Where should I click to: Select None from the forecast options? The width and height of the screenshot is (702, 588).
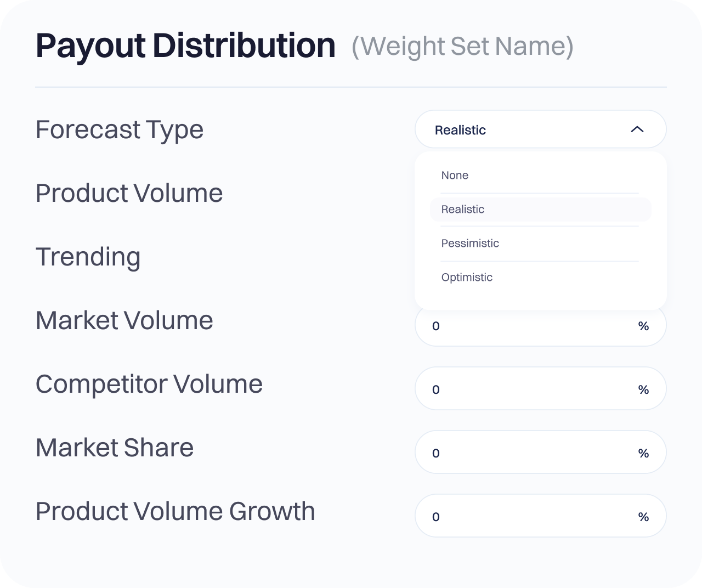coord(455,176)
